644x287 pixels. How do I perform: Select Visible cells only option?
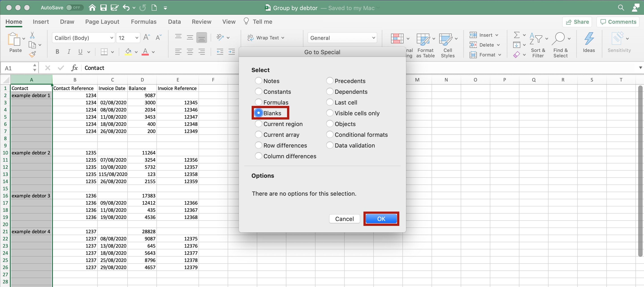pyautogui.click(x=330, y=113)
